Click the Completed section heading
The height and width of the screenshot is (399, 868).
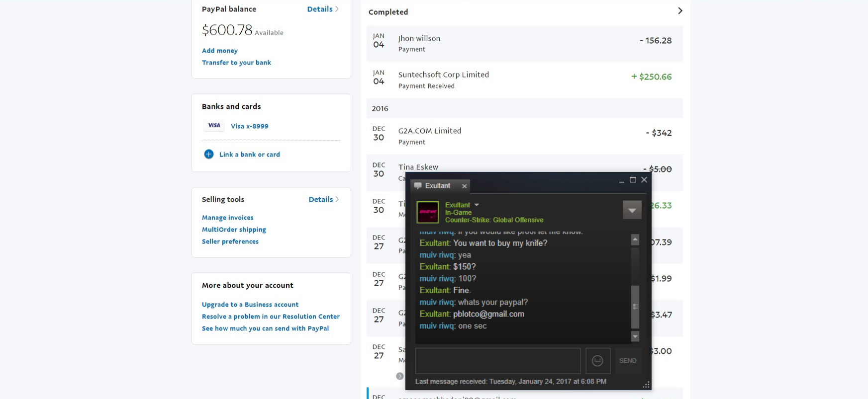pyautogui.click(x=388, y=12)
